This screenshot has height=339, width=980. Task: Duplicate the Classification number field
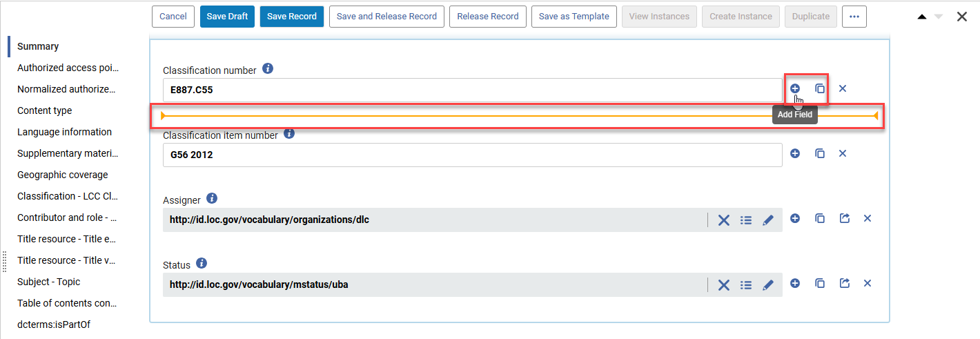[820, 88]
